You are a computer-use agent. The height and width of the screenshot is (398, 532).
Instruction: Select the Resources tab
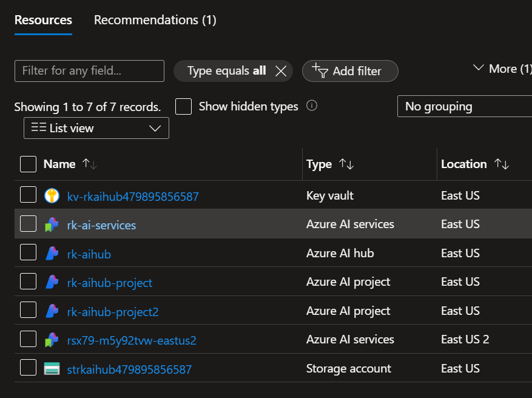pos(43,20)
